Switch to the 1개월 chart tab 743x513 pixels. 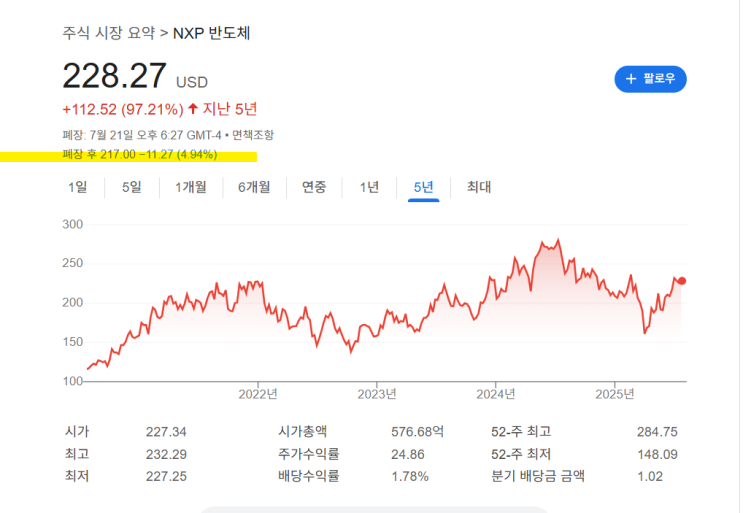191,187
